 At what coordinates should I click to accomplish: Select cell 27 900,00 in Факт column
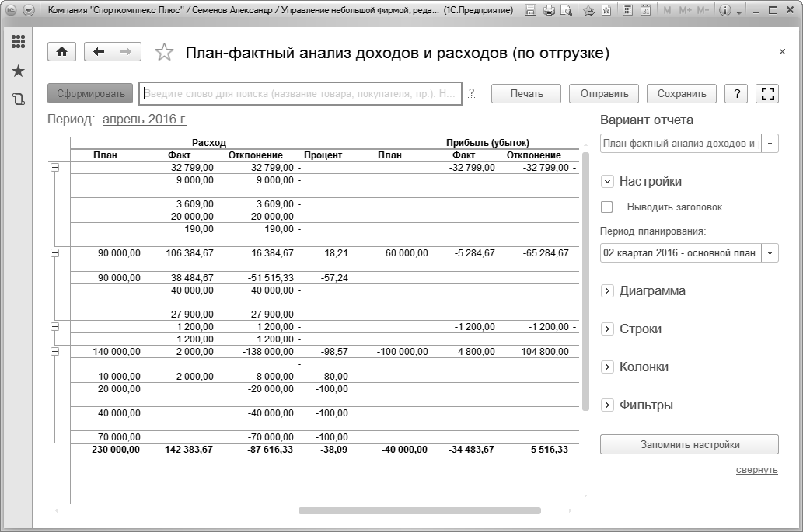[192, 314]
